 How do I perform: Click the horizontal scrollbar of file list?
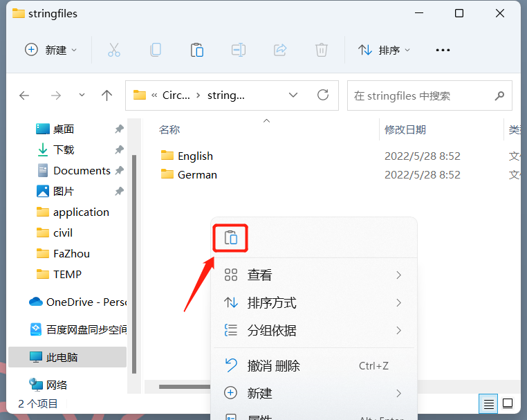tap(184, 387)
